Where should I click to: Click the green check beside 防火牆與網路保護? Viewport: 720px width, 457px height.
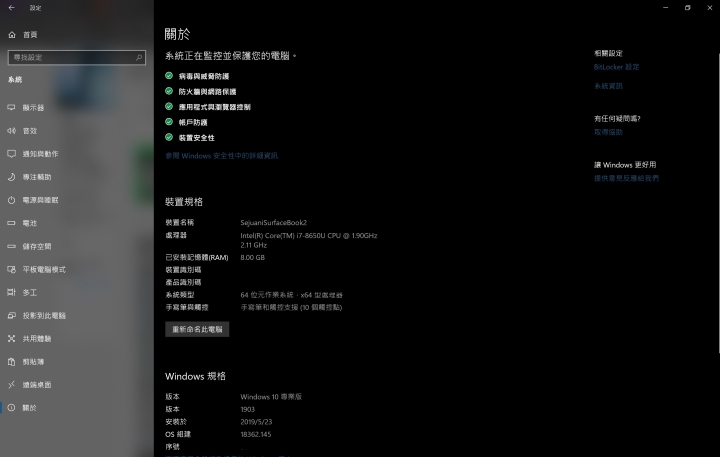169,91
